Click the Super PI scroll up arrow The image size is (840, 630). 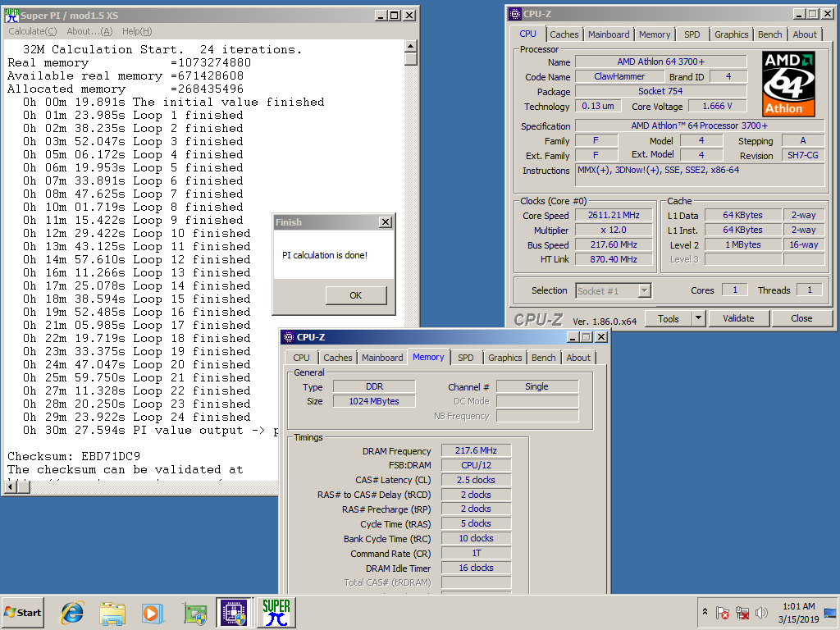click(x=411, y=46)
